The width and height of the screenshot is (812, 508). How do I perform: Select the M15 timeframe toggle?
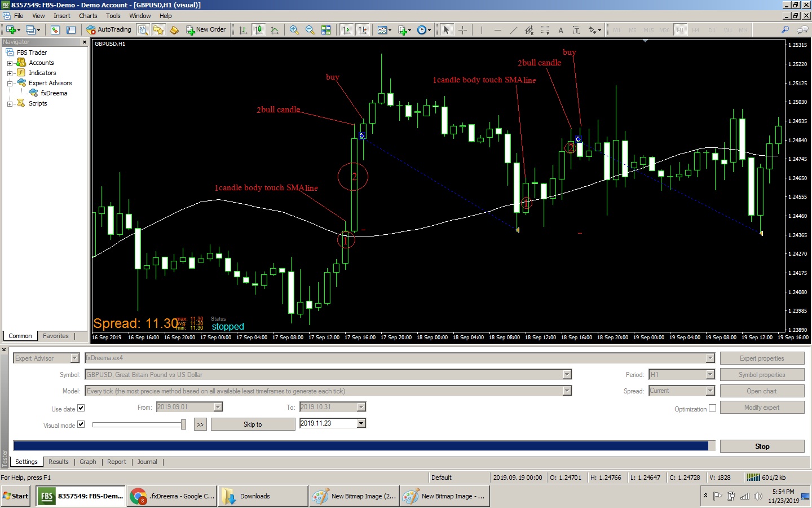tap(648, 30)
